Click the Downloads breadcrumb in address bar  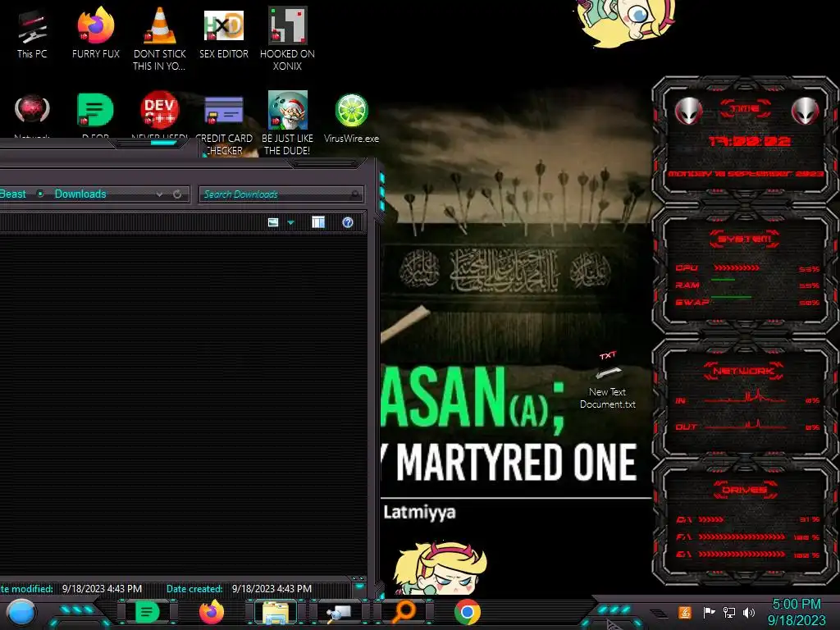click(x=80, y=194)
